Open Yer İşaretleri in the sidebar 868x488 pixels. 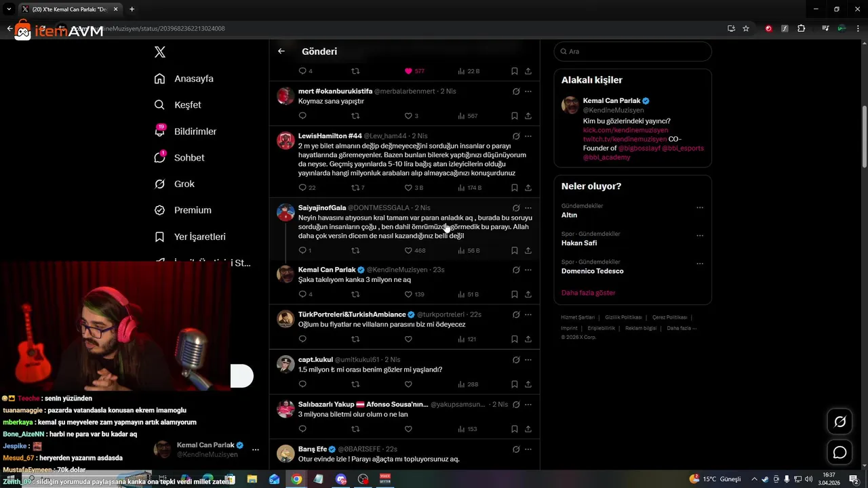coord(190,237)
